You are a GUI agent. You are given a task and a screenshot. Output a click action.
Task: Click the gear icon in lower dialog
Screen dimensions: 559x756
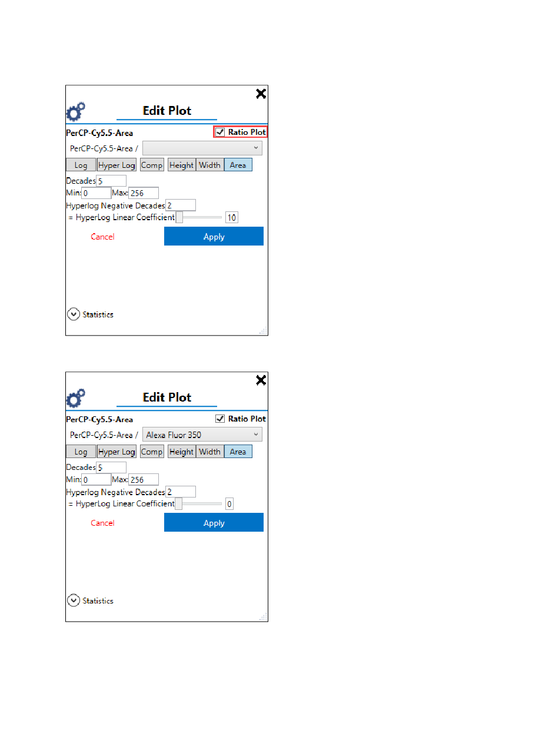pos(75,399)
